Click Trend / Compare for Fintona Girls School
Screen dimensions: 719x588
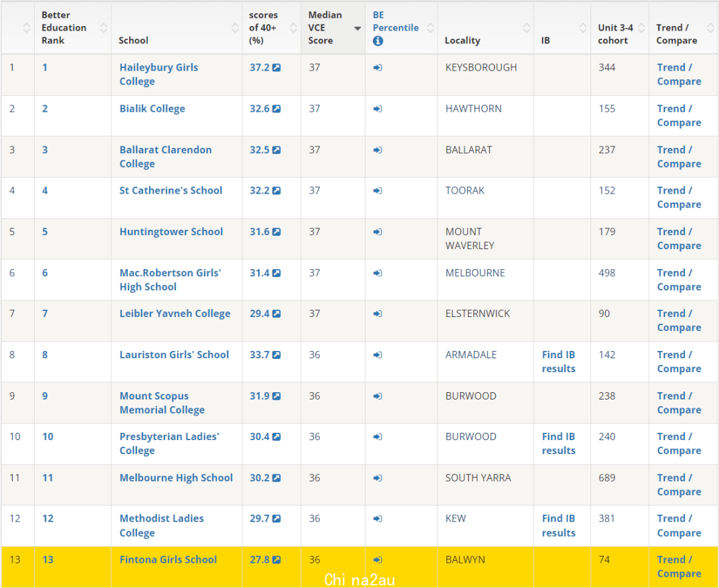pyautogui.click(x=679, y=567)
